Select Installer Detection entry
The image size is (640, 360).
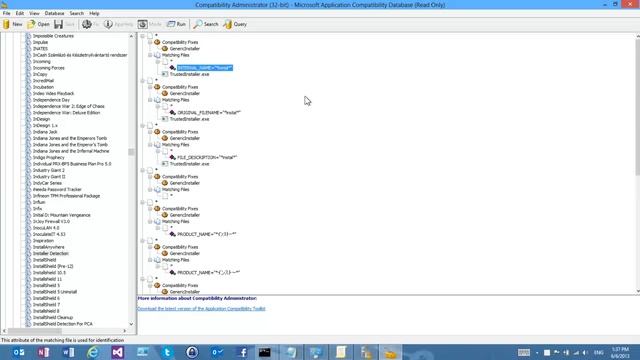pos(51,253)
